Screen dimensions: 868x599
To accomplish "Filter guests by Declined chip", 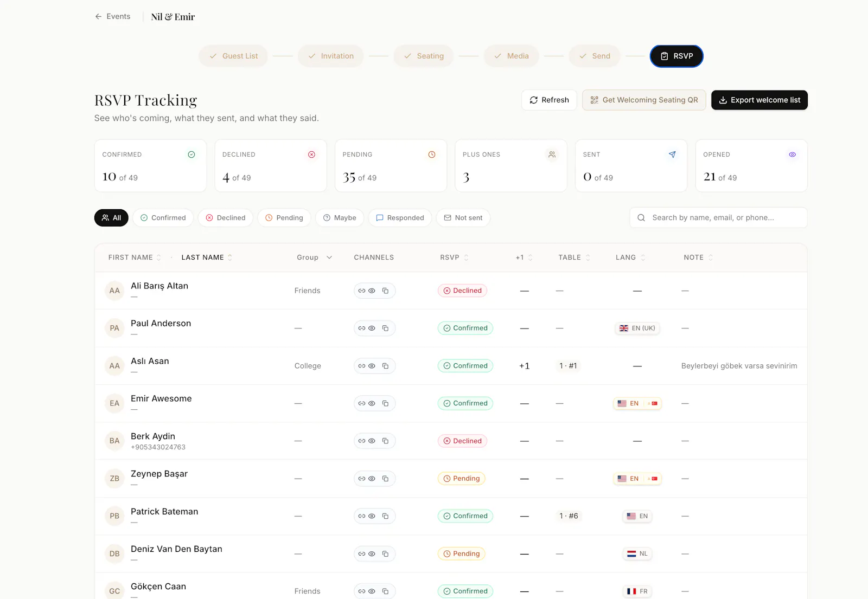I will pyautogui.click(x=226, y=217).
